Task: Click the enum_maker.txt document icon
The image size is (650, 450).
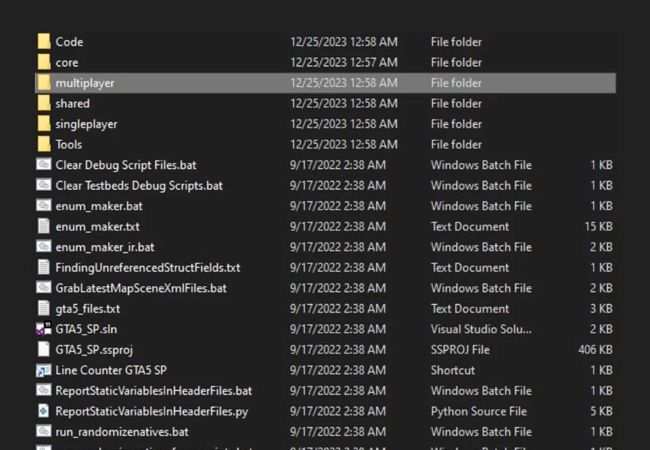Action: [44, 226]
